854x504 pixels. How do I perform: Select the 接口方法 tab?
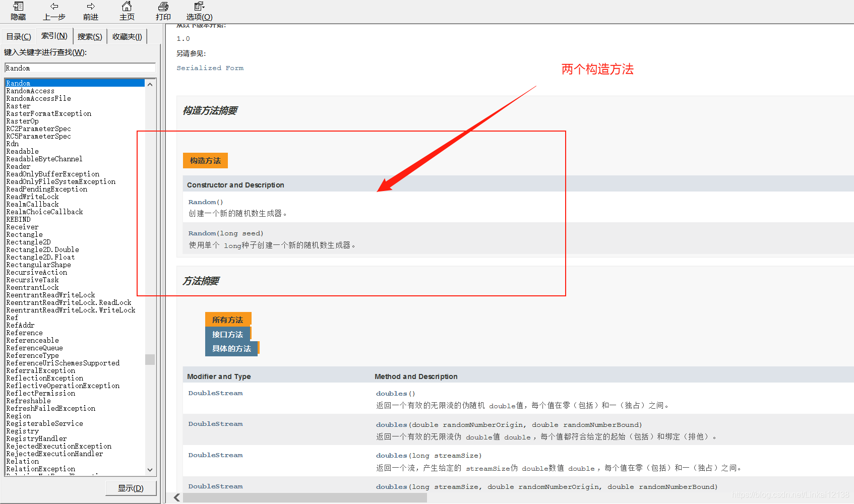click(x=227, y=335)
